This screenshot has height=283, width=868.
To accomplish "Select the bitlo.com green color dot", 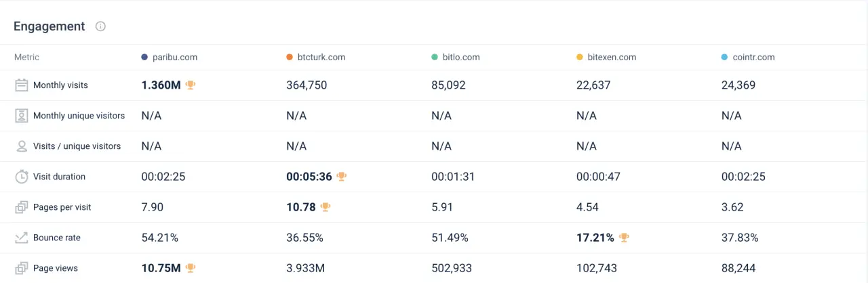I will [435, 58].
